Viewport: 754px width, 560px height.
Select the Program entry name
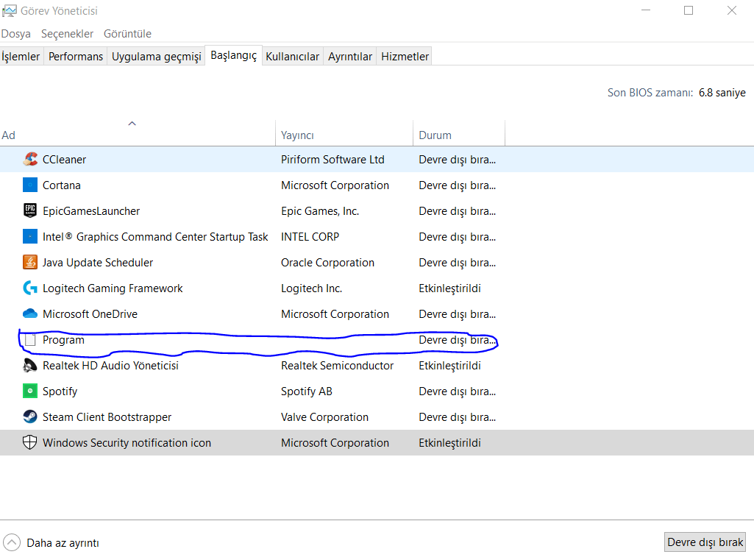[63, 340]
